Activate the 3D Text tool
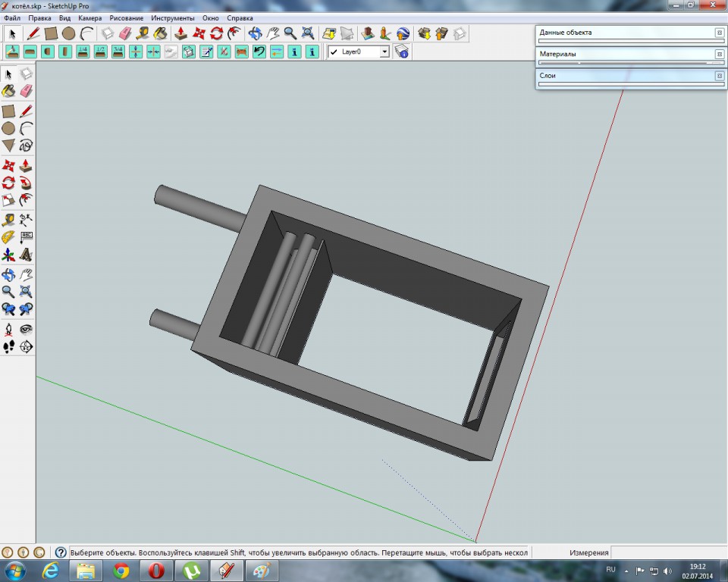728x582 pixels. point(26,254)
